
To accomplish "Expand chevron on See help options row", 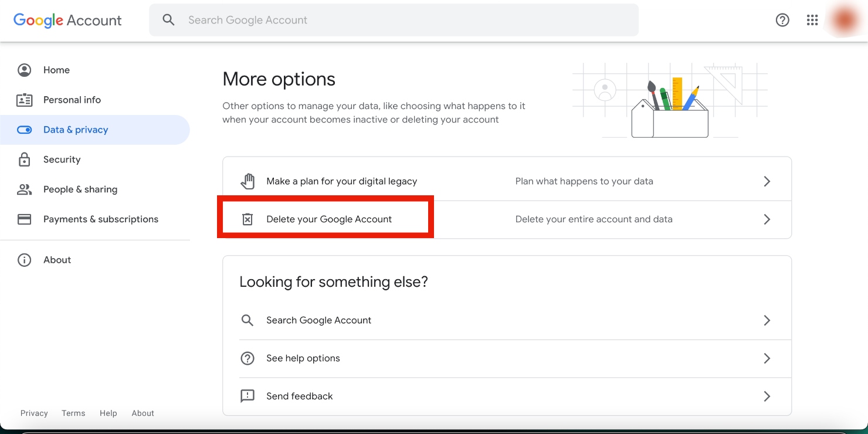I will pos(767,358).
